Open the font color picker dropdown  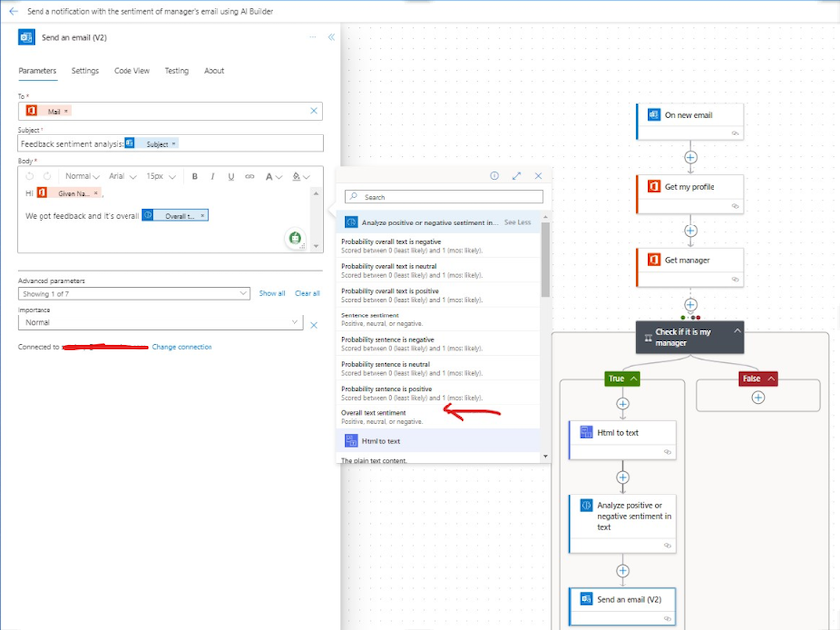275,175
